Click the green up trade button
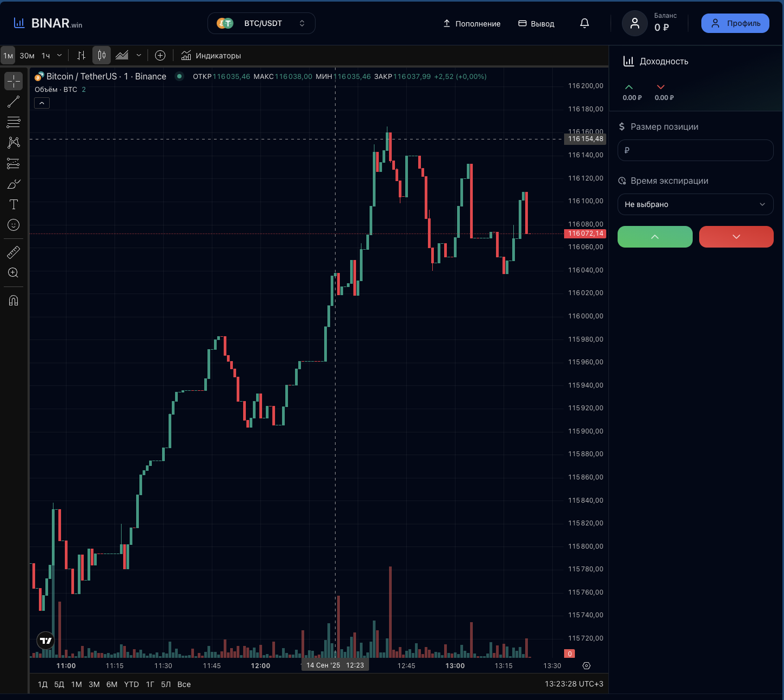 (655, 237)
